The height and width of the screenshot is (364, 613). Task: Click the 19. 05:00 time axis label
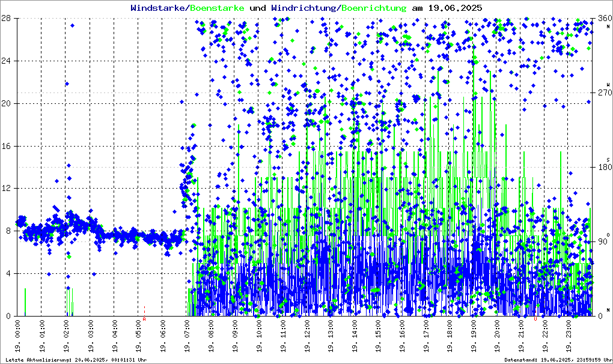[x=138, y=336]
